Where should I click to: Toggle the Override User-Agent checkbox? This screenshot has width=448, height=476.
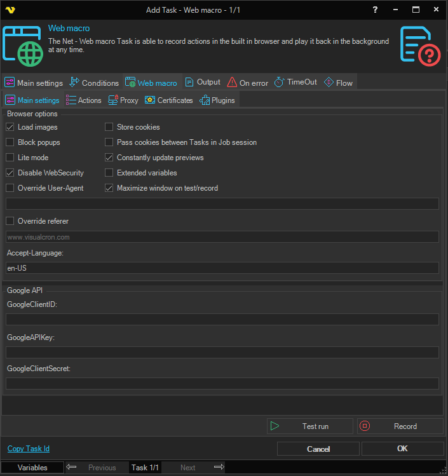10,188
